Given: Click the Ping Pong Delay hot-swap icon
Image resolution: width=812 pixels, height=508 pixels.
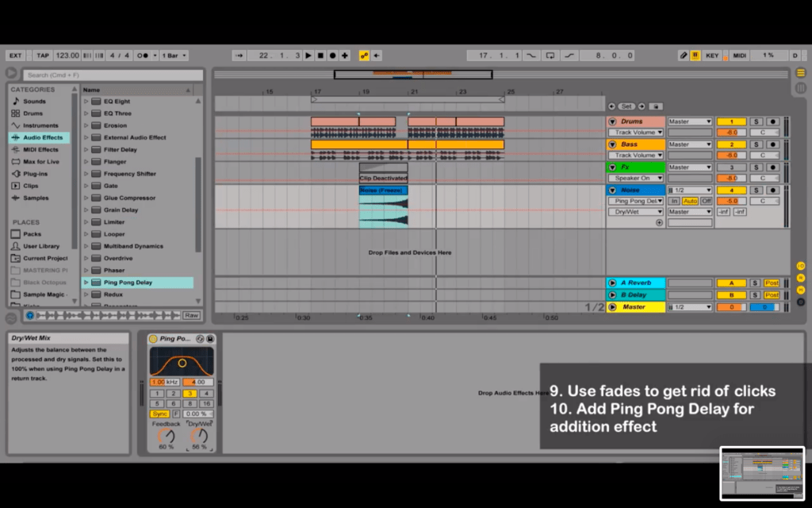Looking at the screenshot, I should 200,338.
